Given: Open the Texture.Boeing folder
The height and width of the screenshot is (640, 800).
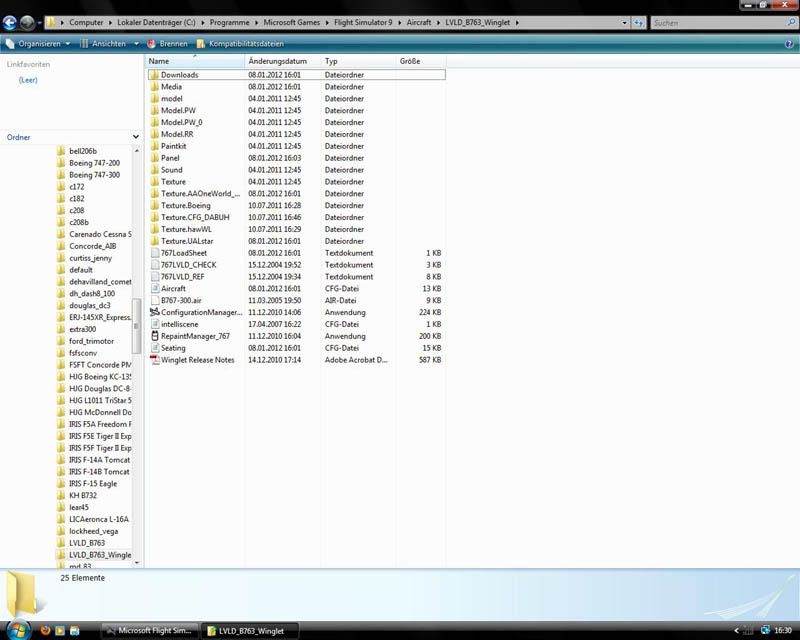Looking at the screenshot, I should pos(185,205).
